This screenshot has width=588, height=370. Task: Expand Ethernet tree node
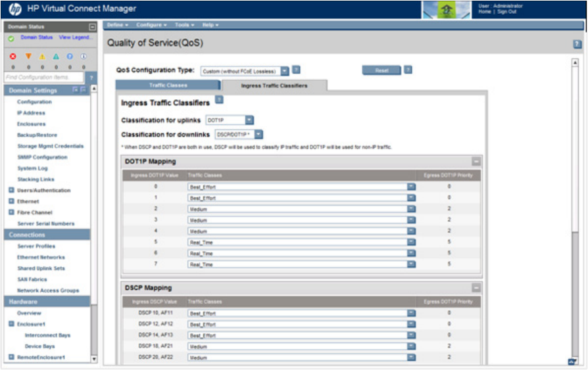tap(11, 201)
